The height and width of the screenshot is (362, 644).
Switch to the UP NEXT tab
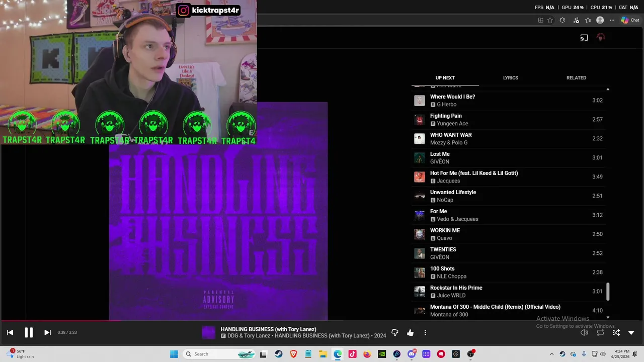tap(445, 78)
